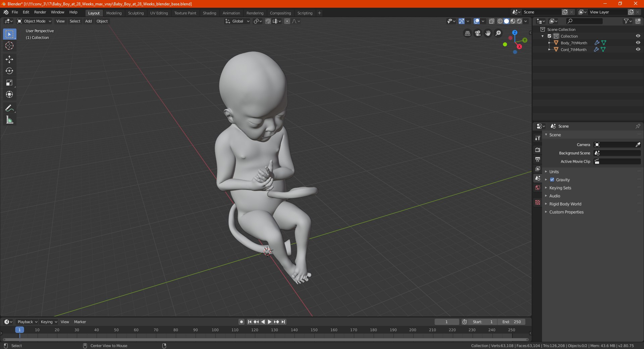Click the zoom view magnifier icon

[498, 33]
